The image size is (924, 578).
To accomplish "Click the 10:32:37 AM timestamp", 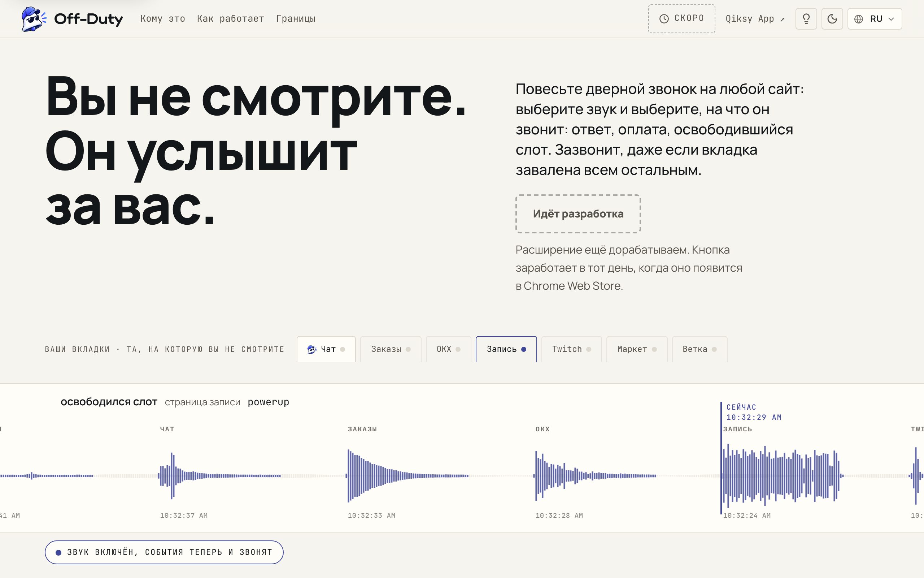I will click(184, 515).
